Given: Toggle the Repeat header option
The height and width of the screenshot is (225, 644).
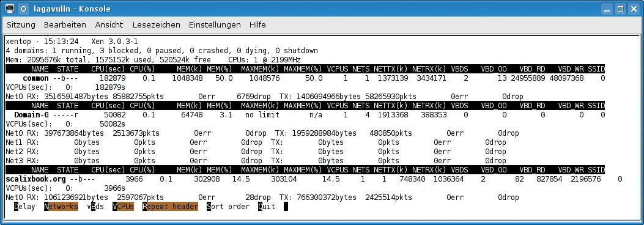Looking at the screenshot, I should point(171,207).
